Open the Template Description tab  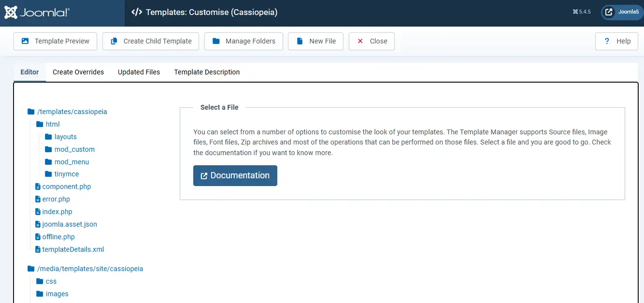click(207, 72)
